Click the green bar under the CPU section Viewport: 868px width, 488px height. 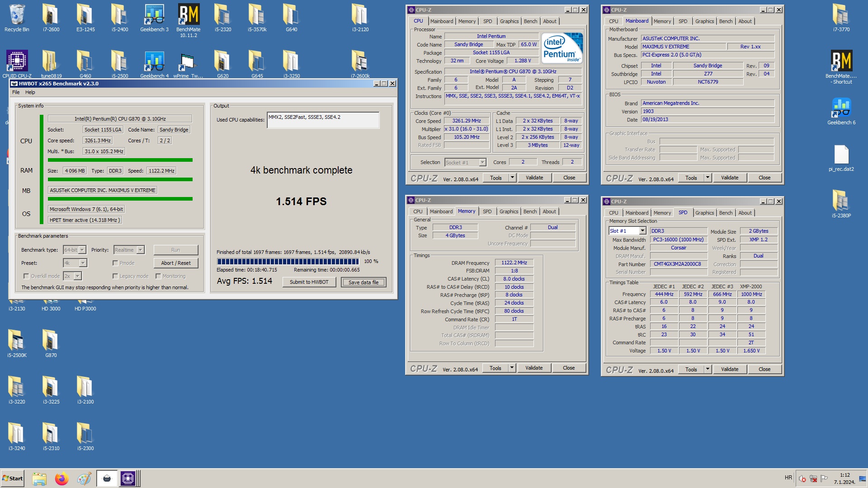click(120, 160)
